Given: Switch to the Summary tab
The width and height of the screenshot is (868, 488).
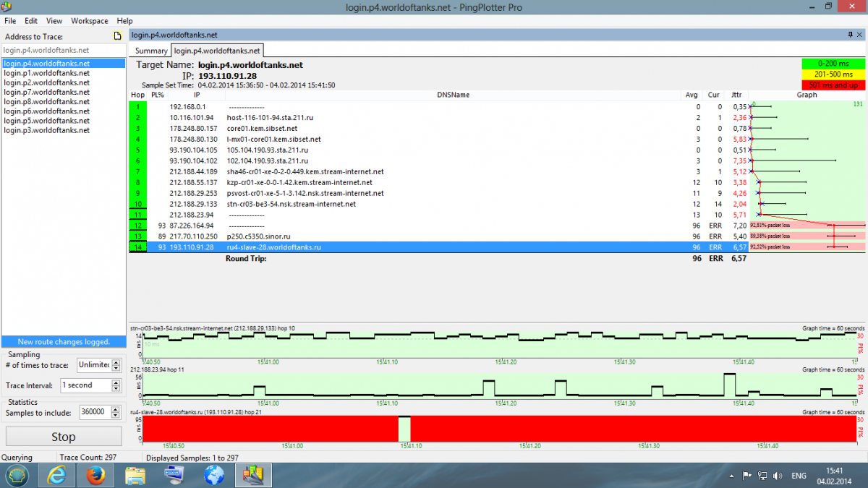Looking at the screenshot, I should click(151, 51).
